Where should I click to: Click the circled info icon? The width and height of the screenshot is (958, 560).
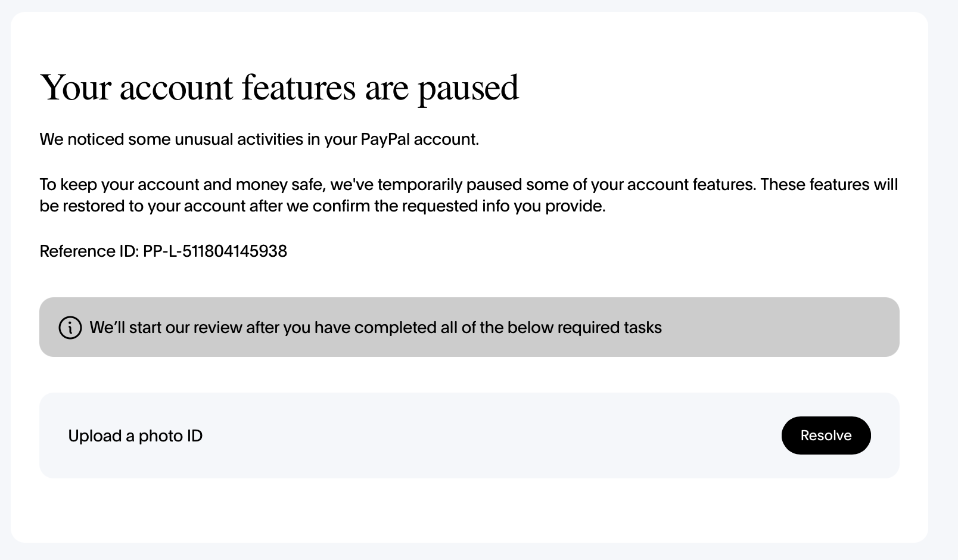tap(70, 328)
